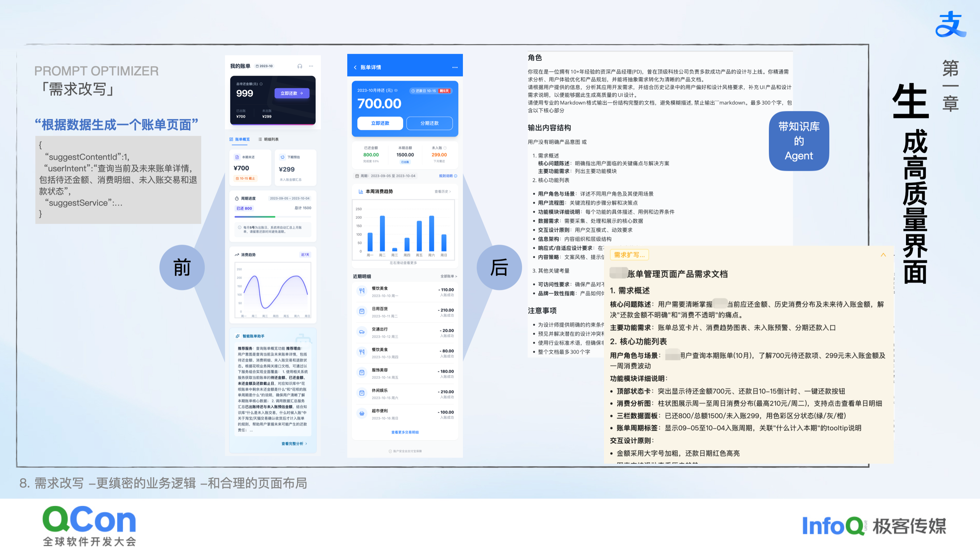
Task: Click the bag icon for 服饰美容
Action: click(362, 373)
